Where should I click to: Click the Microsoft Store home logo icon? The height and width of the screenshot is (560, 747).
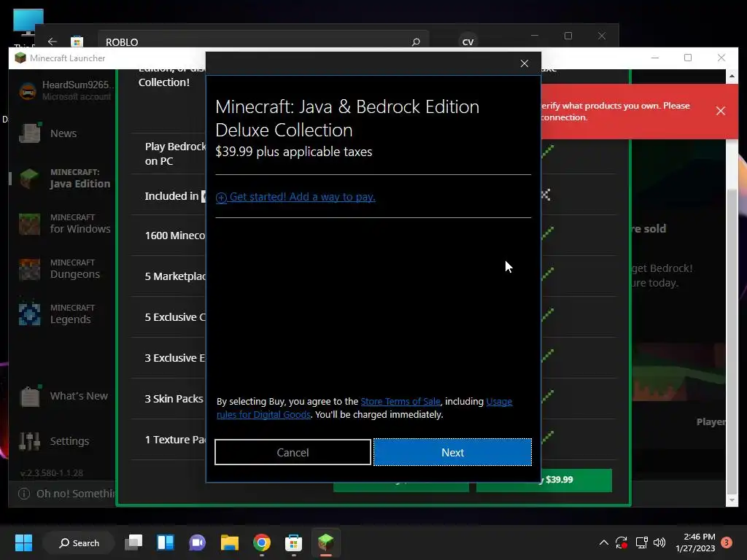77,42
